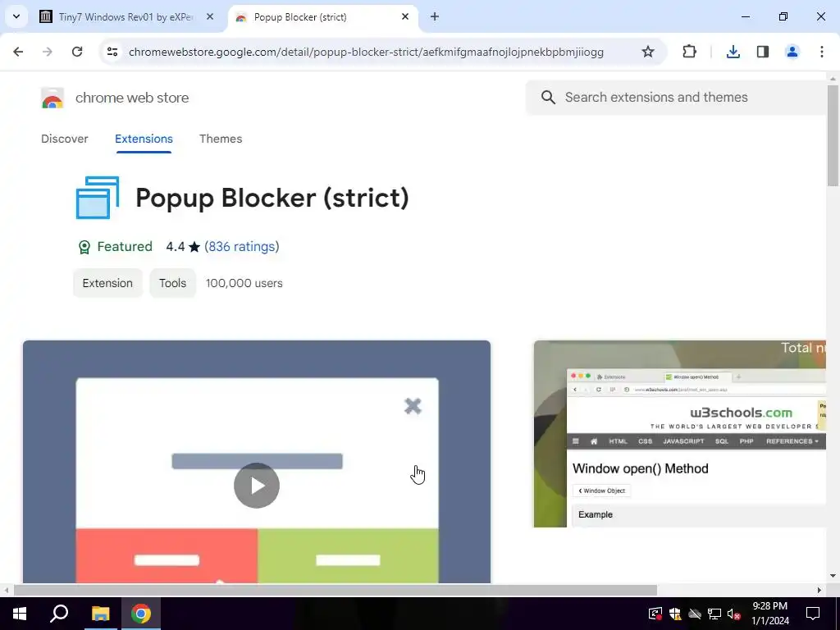Go forward one page in history

coord(48,52)
